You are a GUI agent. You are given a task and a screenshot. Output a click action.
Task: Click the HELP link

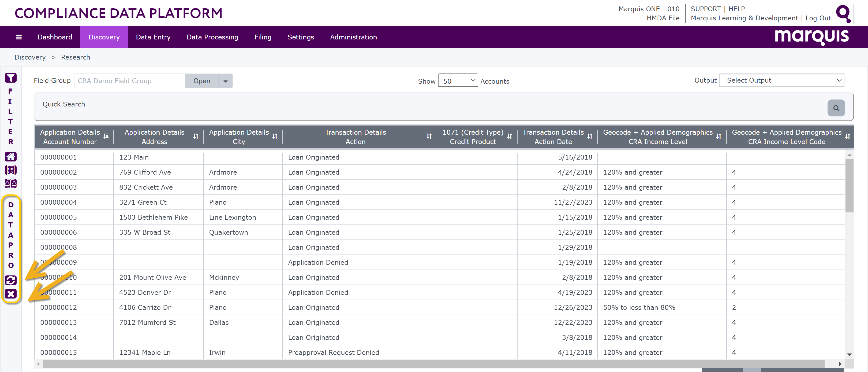coord(736,9)
